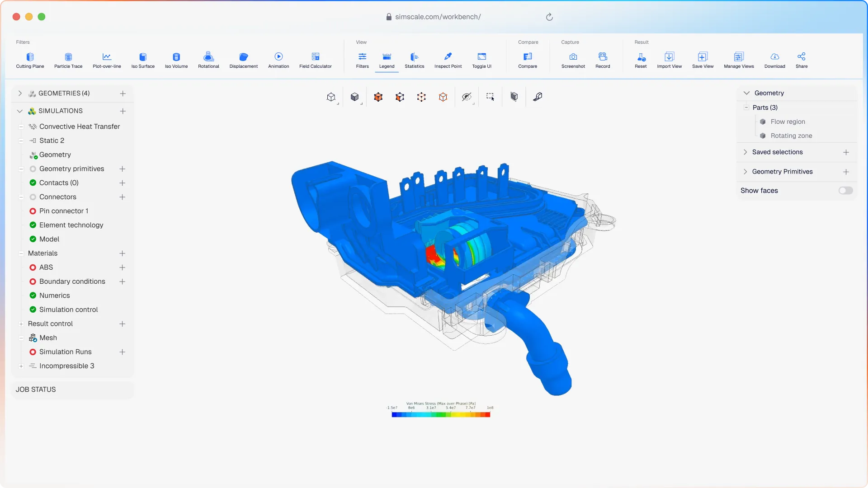868x488 pixels.
Task: Collapse the Geometry panel on right
Action: pos(746,93)
